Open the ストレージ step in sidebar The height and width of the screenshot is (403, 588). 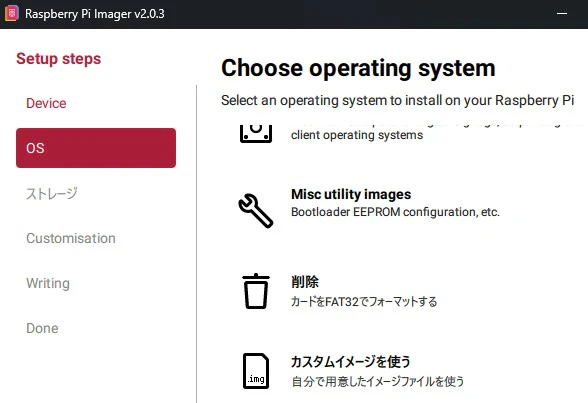tap(52, 193)
